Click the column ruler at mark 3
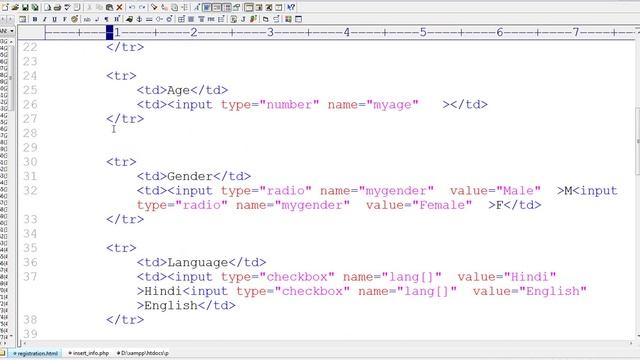640x360 pixels. point(270,32)
